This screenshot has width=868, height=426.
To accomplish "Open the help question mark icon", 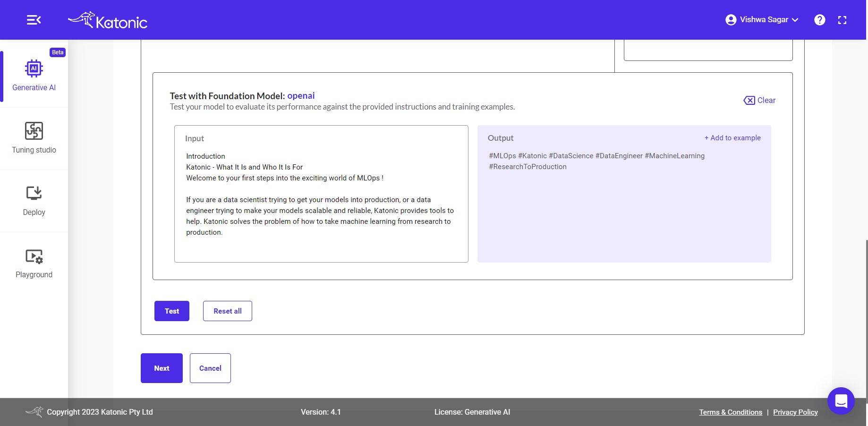I will (x=820, y=20).
